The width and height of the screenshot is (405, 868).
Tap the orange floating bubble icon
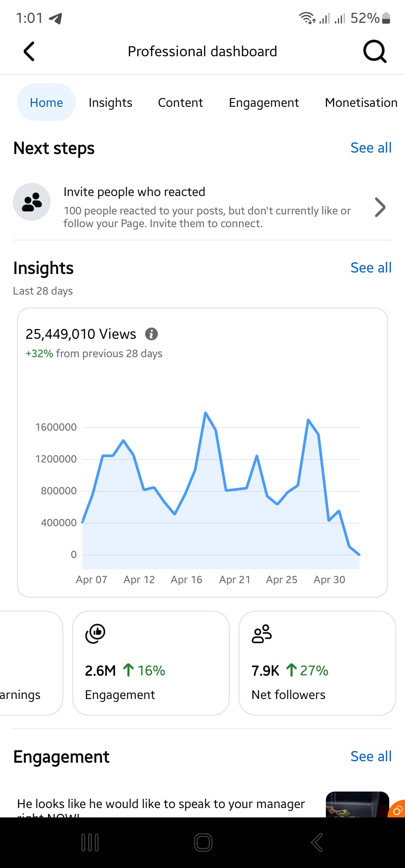[397, 808]
